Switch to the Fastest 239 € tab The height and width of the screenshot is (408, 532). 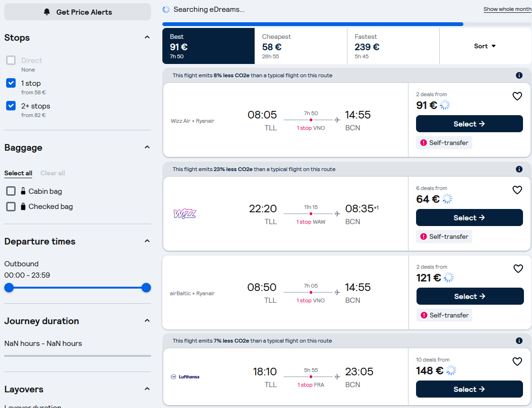coord(393,46)
